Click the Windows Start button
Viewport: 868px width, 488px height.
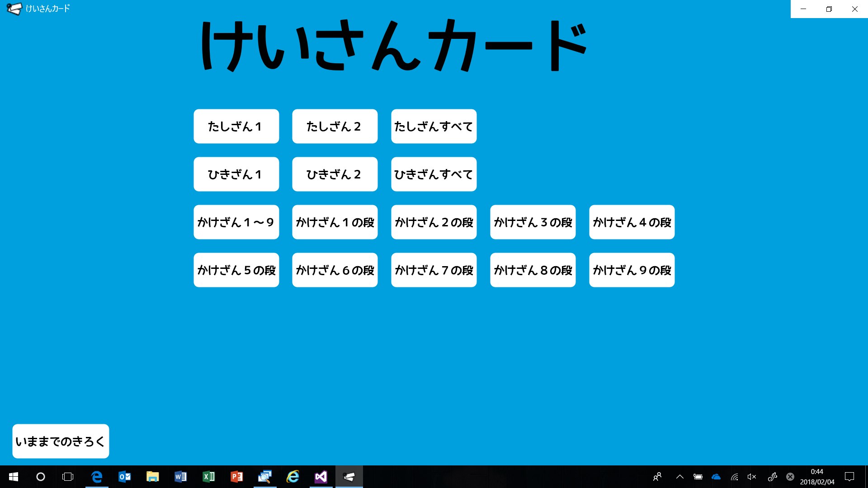click(14, 477)
